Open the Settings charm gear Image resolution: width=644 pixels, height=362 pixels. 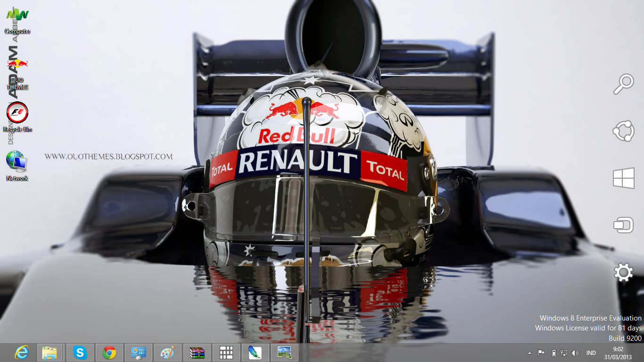623,272
